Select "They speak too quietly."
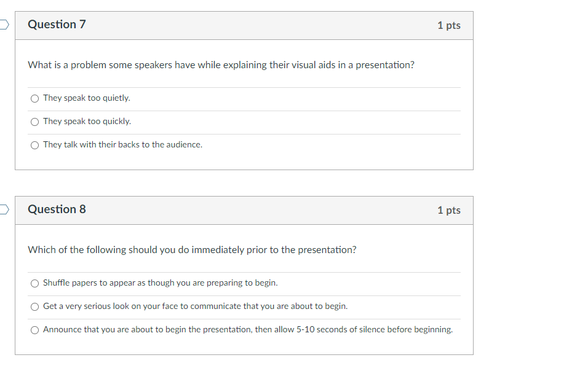Image resolution: width=588 pixels, height=371 pixels. click(34, 98)
